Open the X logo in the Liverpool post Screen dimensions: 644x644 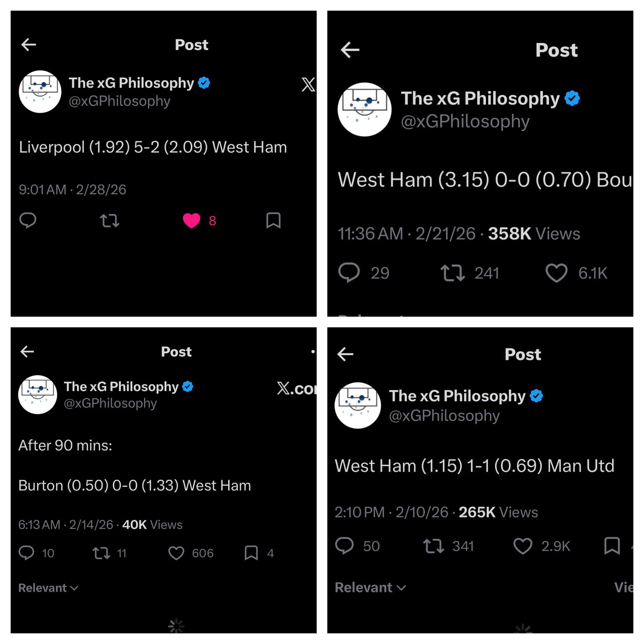[308, 84]
